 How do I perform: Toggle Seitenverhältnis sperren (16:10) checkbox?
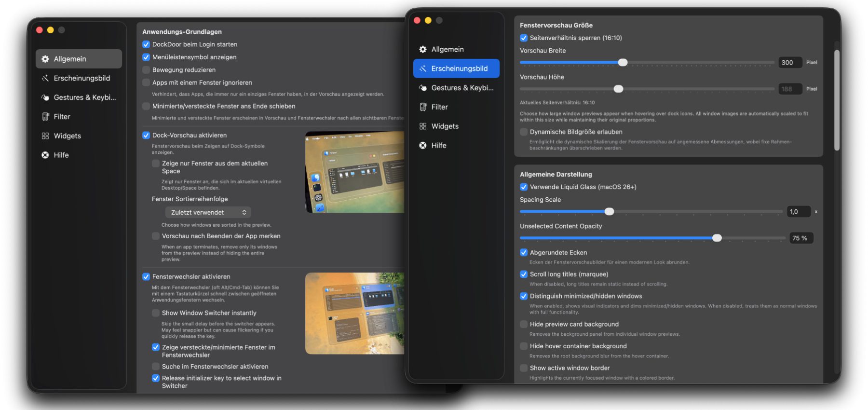(x=524, y=38)
